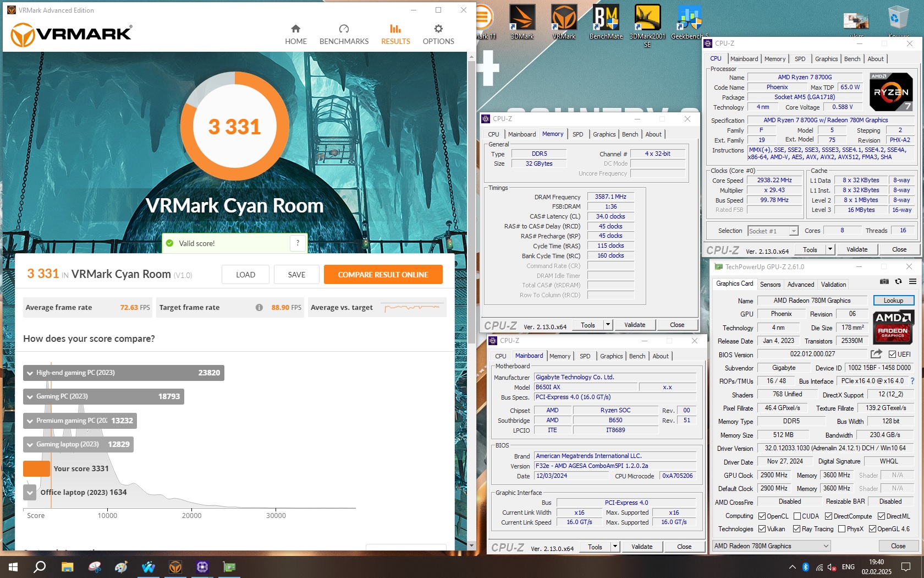
Task: Toggle OpenCL checkbox in GPU-Z
Action: click(762, 516)
